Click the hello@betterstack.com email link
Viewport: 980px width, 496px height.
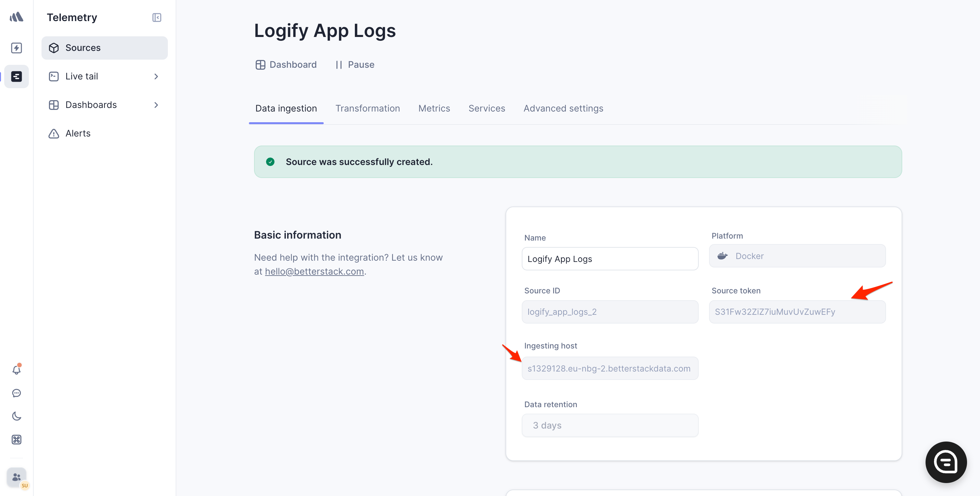point(314,271)
